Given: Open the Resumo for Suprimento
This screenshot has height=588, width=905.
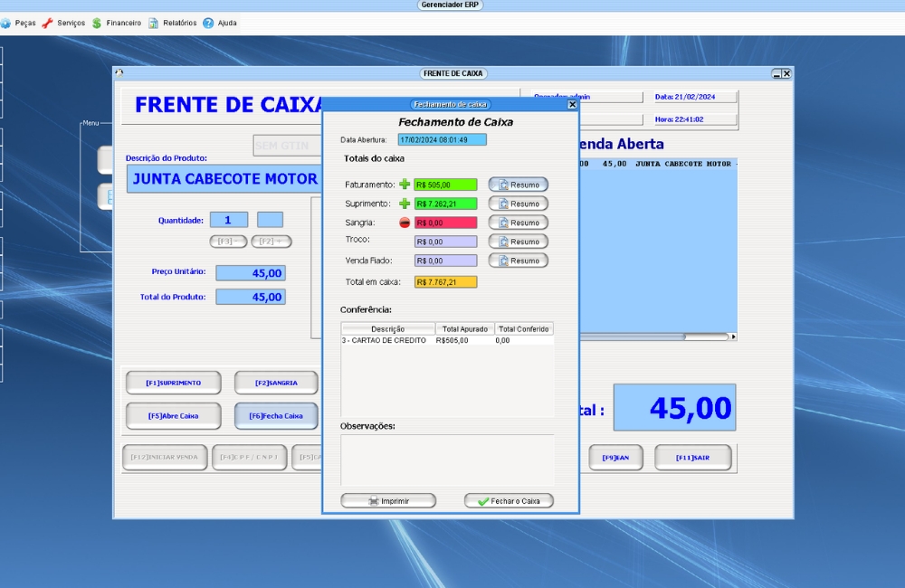Looking at the screenshot, I should tap(519, 204).
